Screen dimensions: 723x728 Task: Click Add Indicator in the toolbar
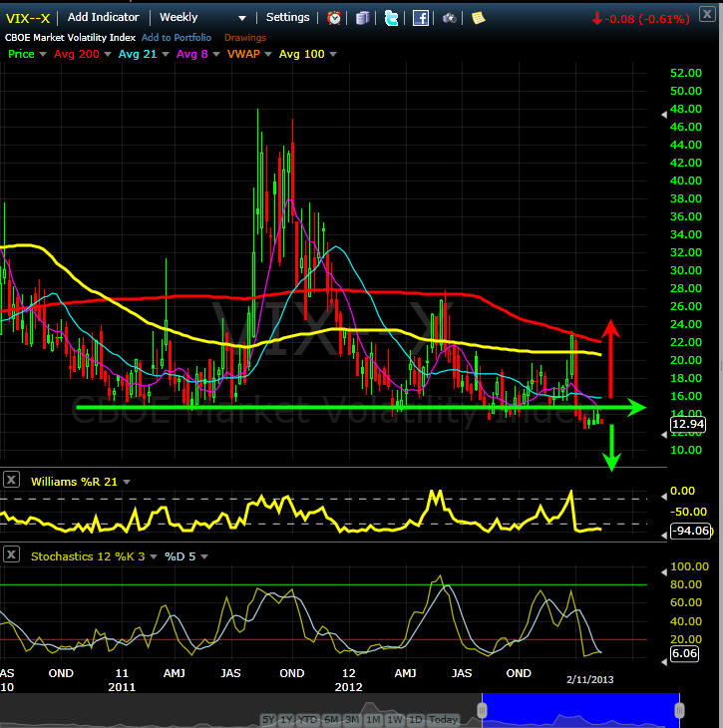[x=104, y=18]
